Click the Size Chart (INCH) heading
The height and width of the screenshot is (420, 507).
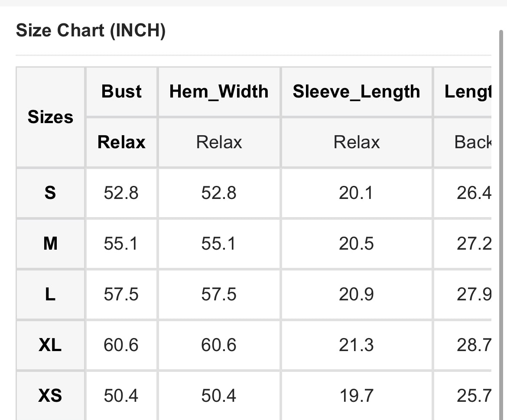(x=91, y=31)
